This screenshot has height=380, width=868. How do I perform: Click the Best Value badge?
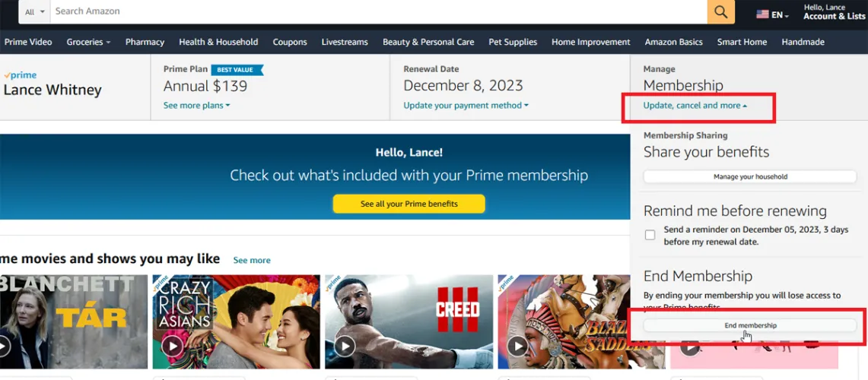click(x=237, y=70)
